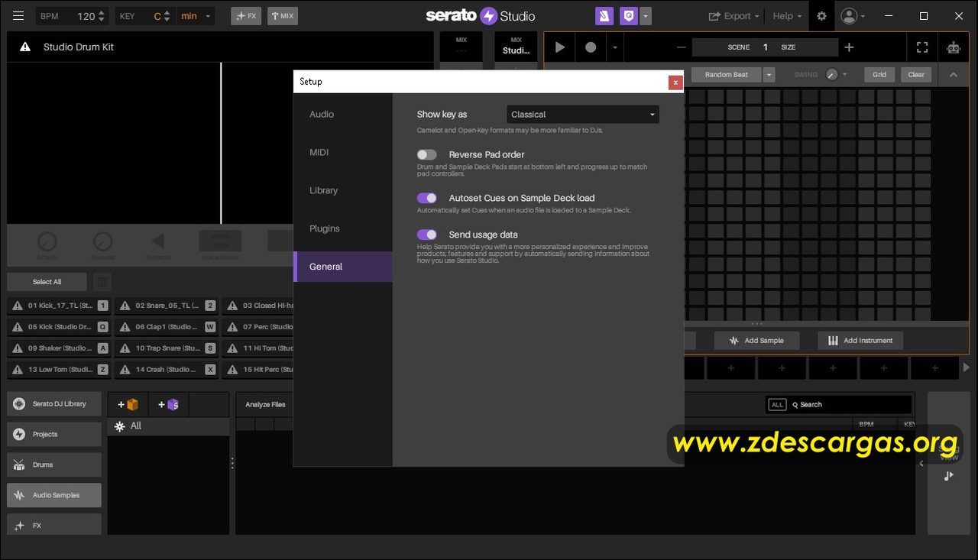Click the KEY C stepper arrows
The height and width of the screenshot is (560, 978).
pos(168,16)
